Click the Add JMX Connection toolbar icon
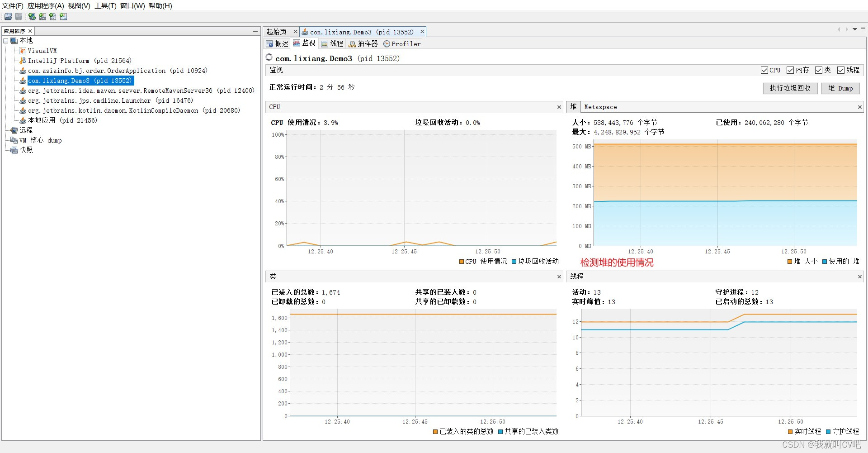This screenshot has height=453, width=868. (x=42, y=17)
